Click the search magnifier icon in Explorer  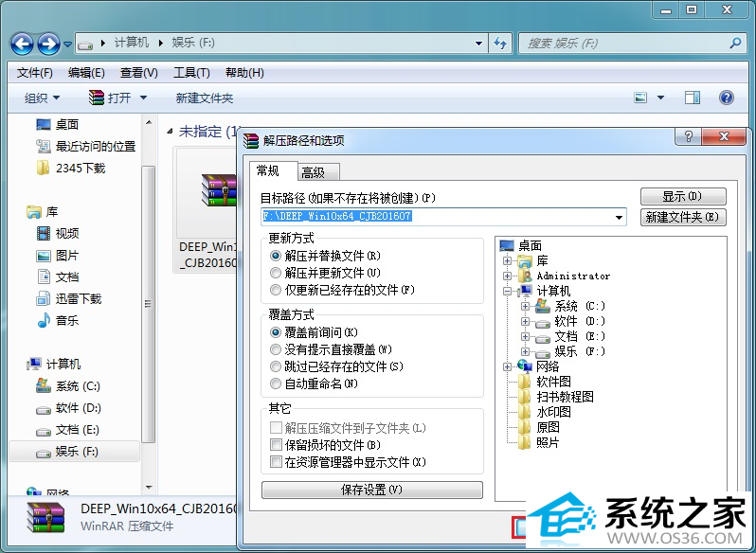pyautogui.click(x=735, y=44)
